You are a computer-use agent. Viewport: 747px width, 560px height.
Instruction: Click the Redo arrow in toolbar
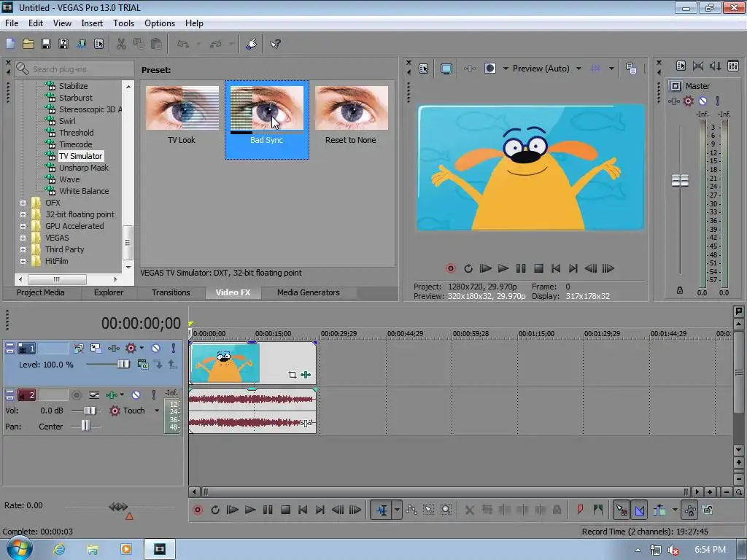216,44
